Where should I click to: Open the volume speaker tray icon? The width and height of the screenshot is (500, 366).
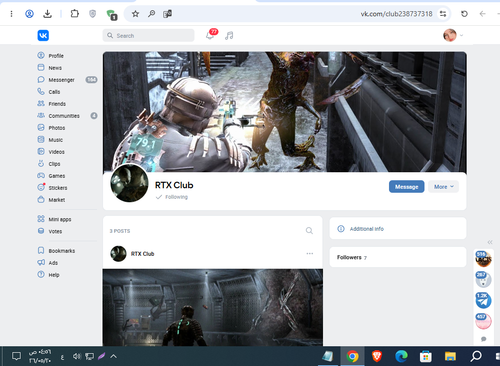pos(77,356)
